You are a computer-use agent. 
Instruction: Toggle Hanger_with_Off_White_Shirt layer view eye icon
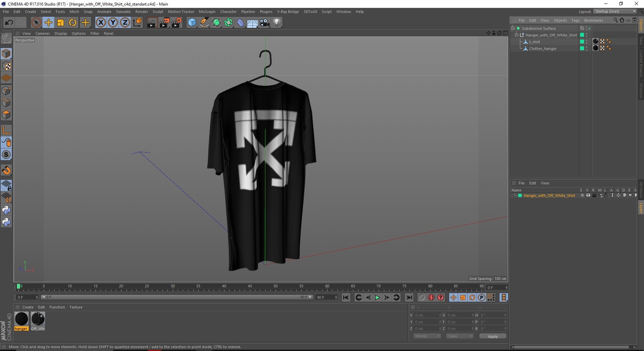coord(588,195)
